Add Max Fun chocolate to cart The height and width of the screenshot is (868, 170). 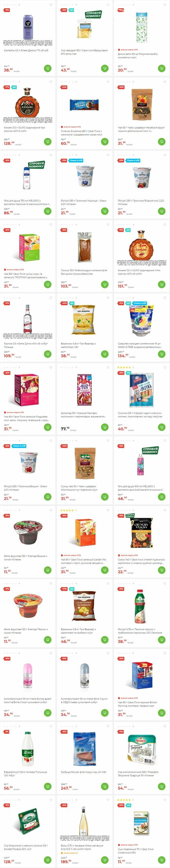105,427
